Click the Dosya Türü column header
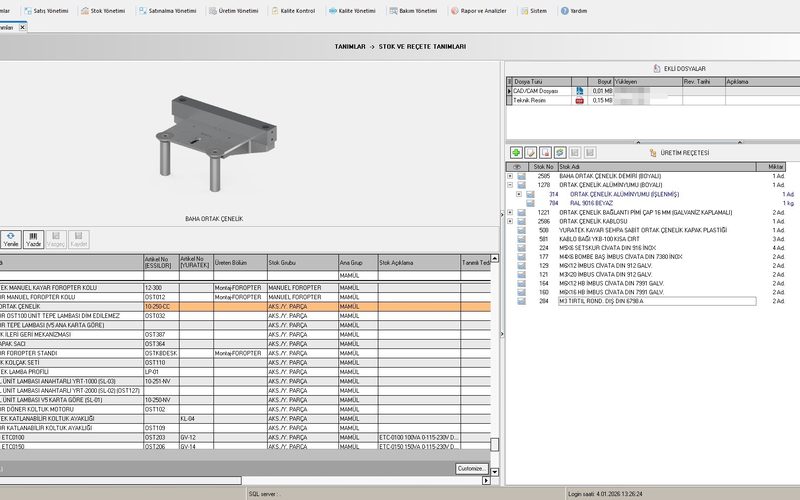Screen dimensions: 800x500 point(541,82)
